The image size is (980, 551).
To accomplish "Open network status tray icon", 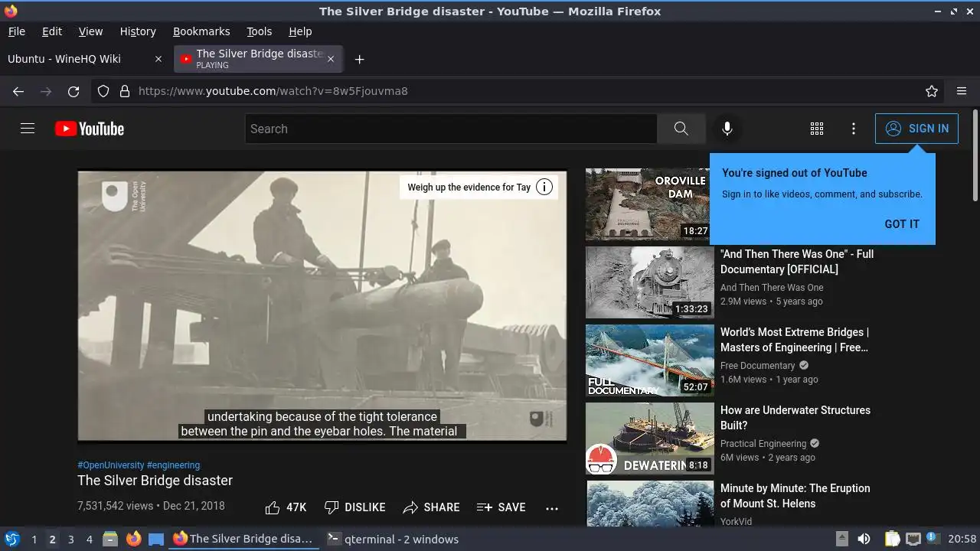I will pyautogui.click(x=913, y=539).
